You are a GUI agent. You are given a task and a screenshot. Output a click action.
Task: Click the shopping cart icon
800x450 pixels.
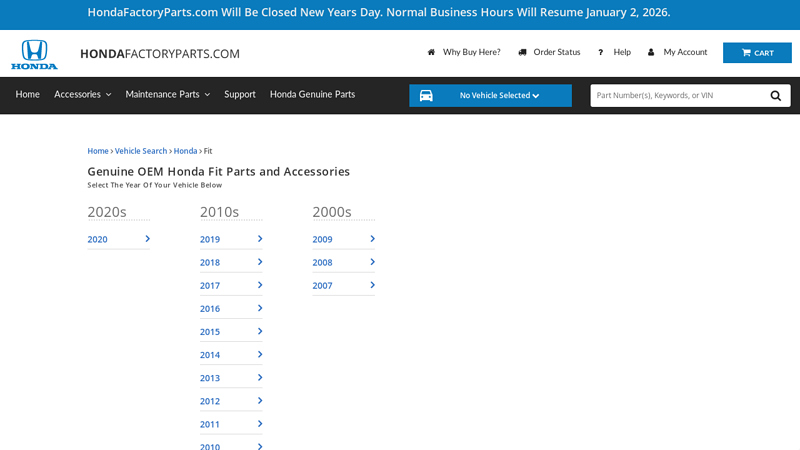pos(747,53)
